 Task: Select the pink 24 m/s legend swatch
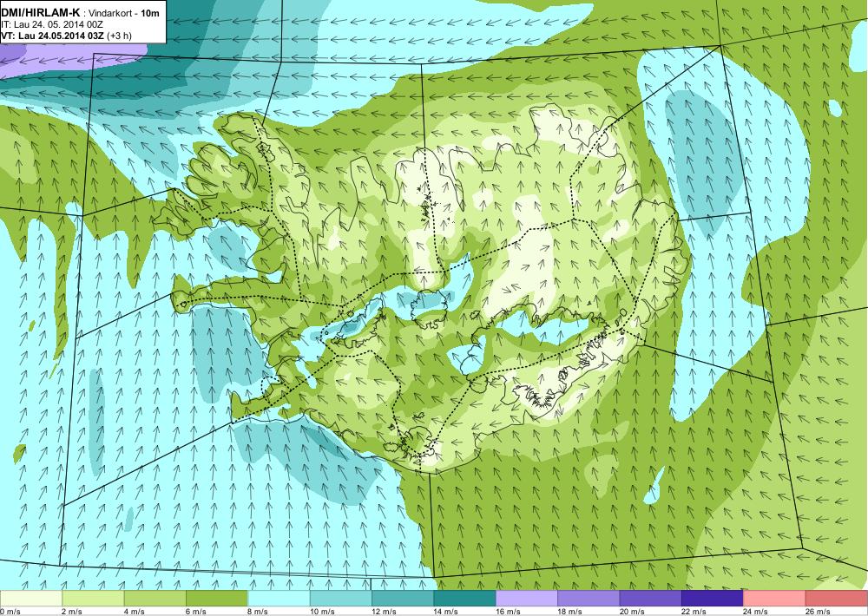click(x=775, y=599)
